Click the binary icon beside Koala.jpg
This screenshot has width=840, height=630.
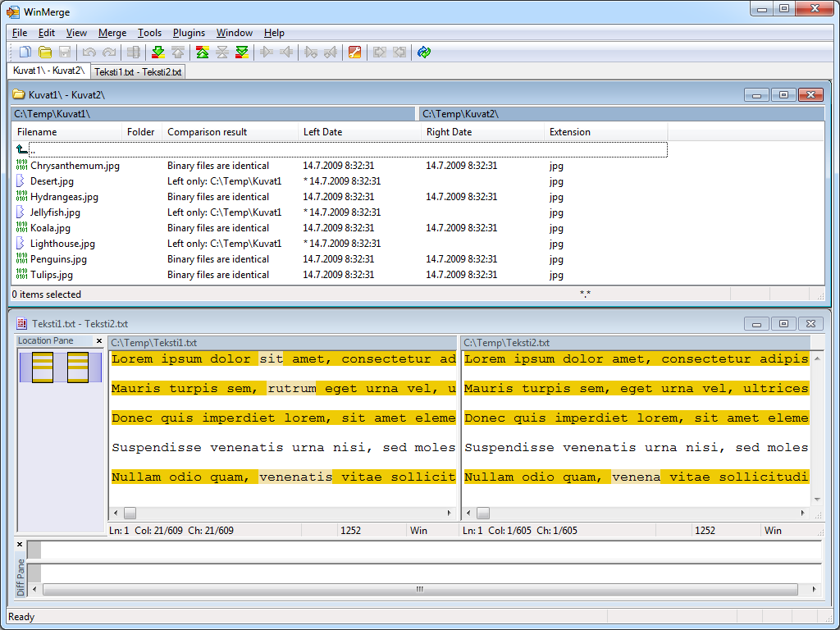(x=21, y=228)
